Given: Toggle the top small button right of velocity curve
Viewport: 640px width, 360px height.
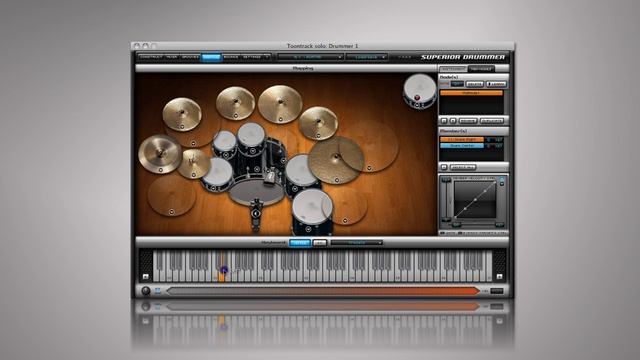Looking at the screenshot, I should pyautogui.click(x=502, y=179).
